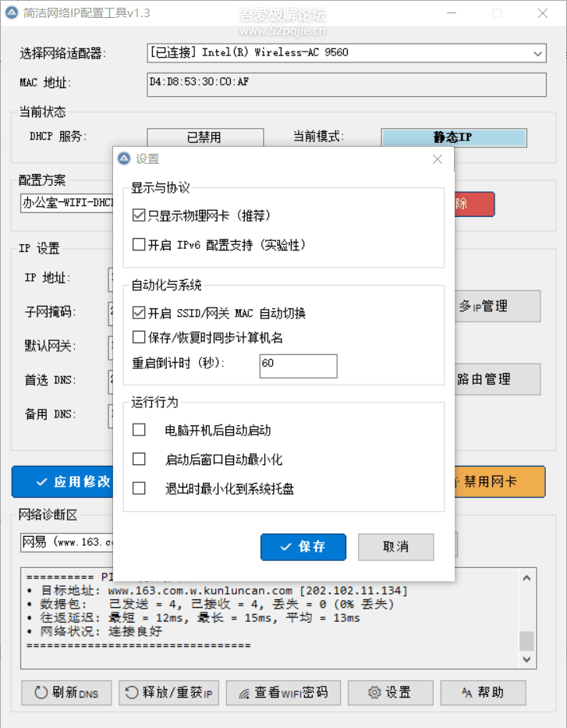Click the 取消 button in settings dialog

[395, 547]
